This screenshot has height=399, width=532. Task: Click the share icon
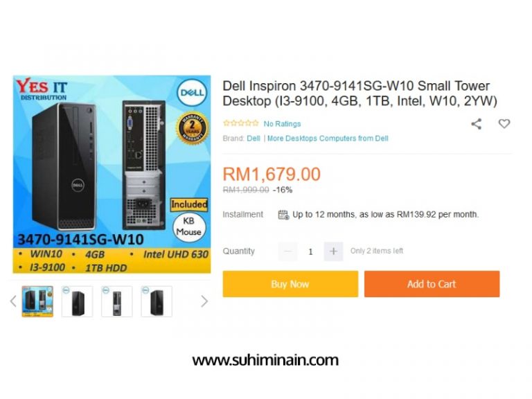tap(477, 124)
